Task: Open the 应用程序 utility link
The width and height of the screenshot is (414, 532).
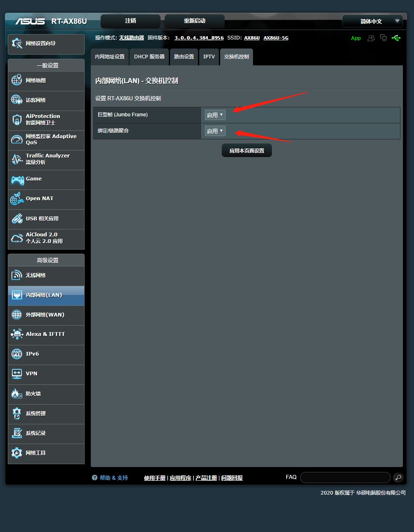Action: click(181, 478)
